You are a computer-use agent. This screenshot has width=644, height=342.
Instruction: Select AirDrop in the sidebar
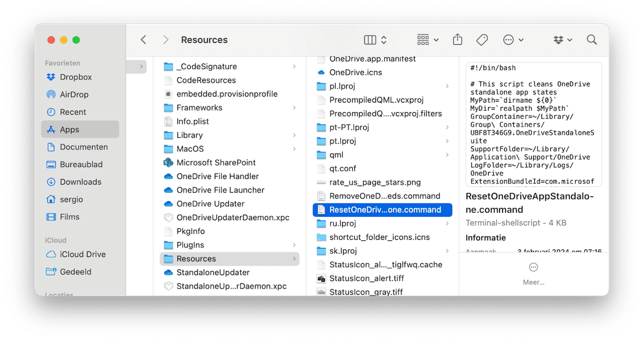(80, 94)
